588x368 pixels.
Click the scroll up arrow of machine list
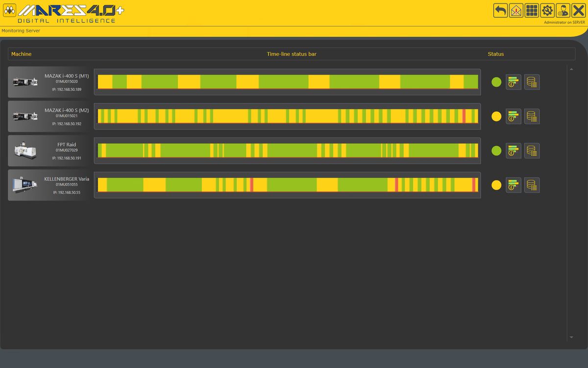[571, 69]
